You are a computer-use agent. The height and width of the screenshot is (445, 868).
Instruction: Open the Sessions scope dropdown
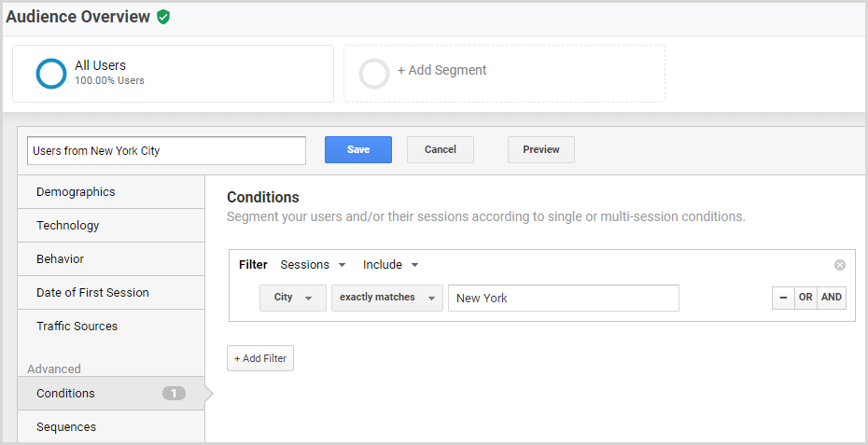[x=313, y=265]
